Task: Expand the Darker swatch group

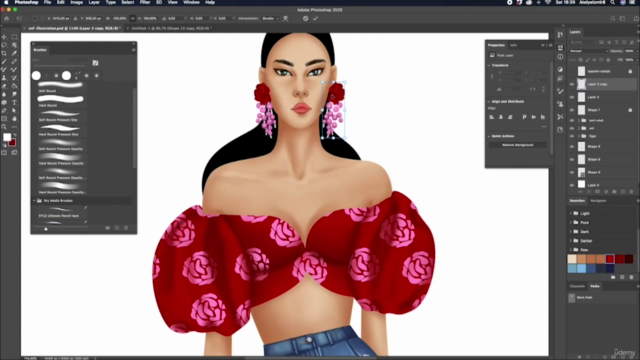Action: point(571,241)
